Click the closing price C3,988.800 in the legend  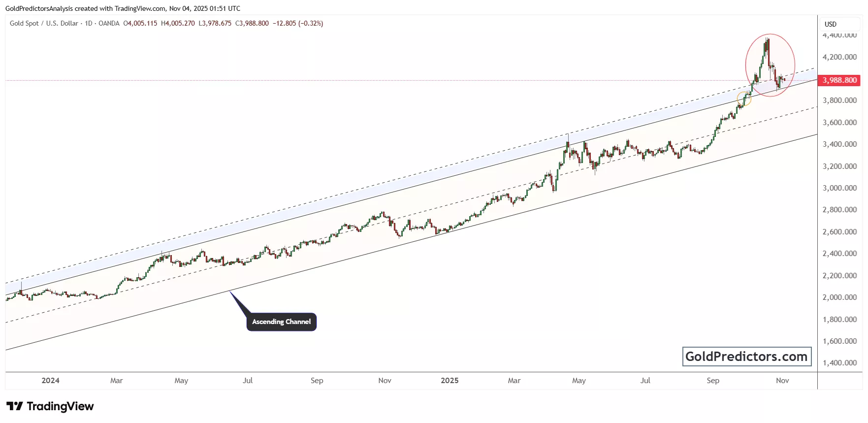252,23
